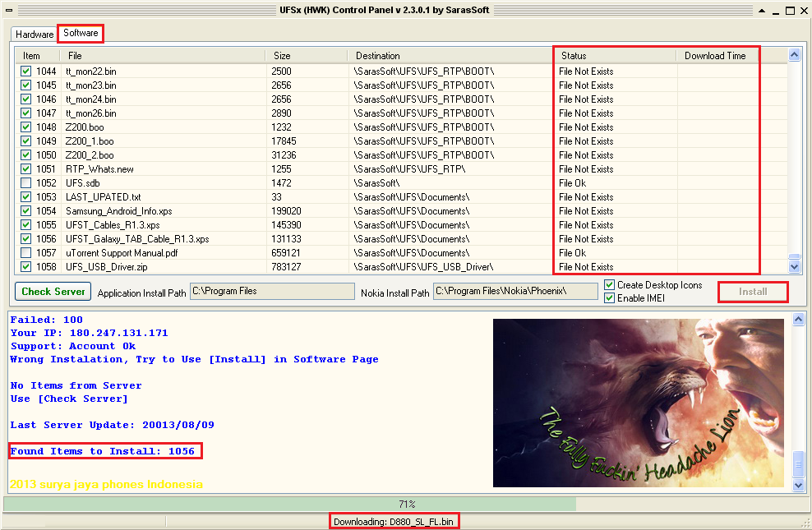812x530 pixels.
Task: Switch to the Hardware tab
Action: click(x=35, y=35)
